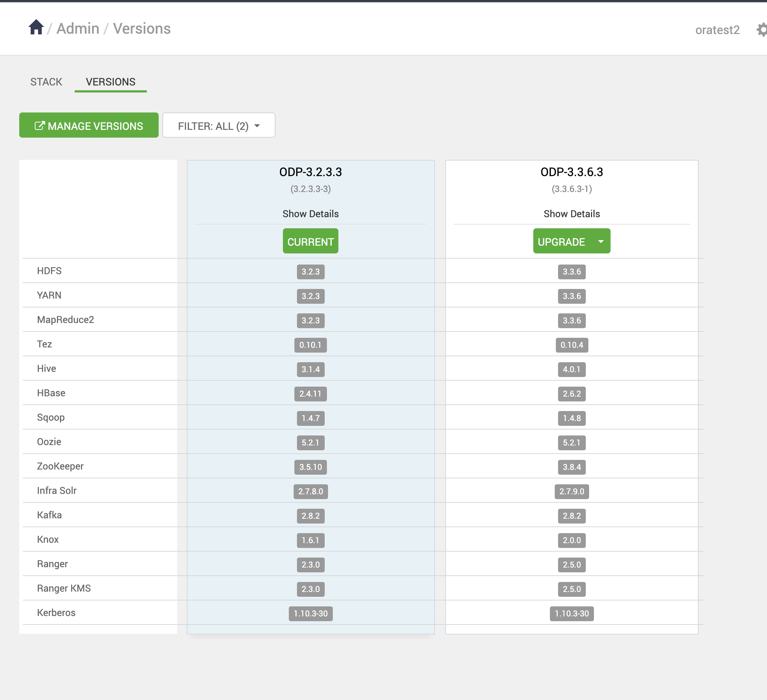
Task: Open the Filter: All (2) dropdown
Action: coord(219,126)
